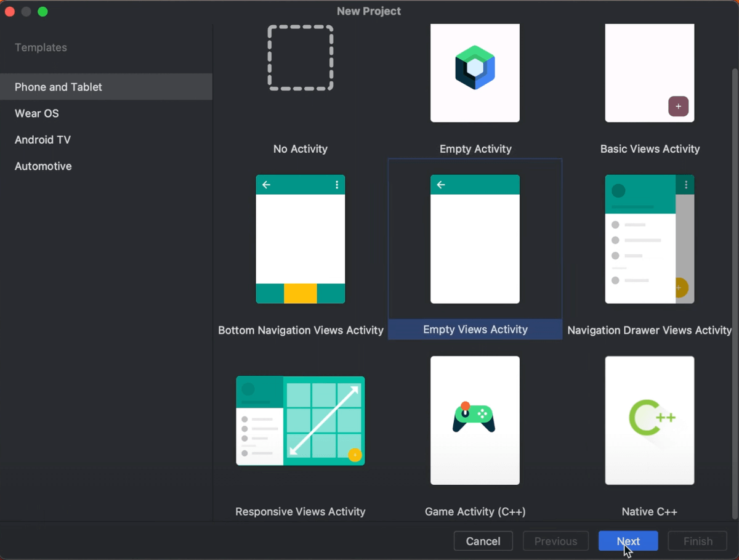Click the highlighted Empty Views Activity label
The image size is (739, 560).
(x=475, y=330)
